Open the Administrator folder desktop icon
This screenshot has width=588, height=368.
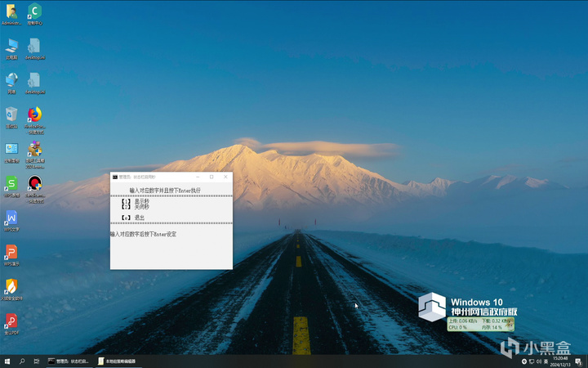coord(11,14)
